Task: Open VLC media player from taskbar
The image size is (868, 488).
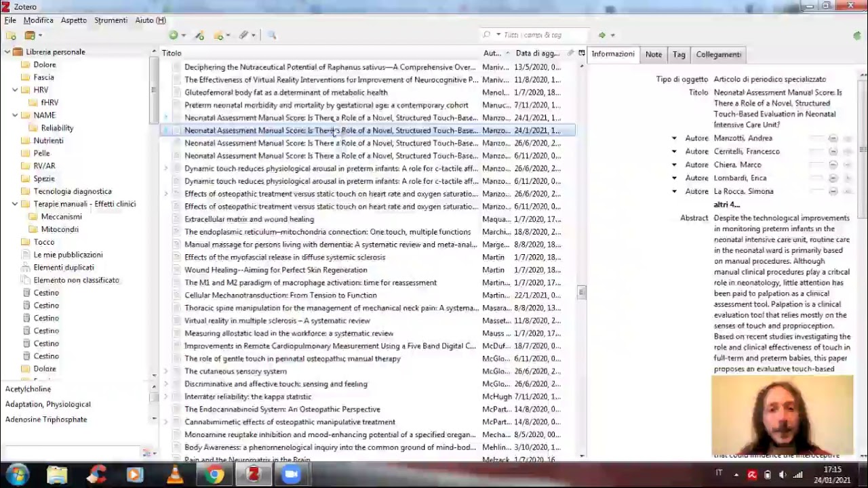Action: (175, 475)
